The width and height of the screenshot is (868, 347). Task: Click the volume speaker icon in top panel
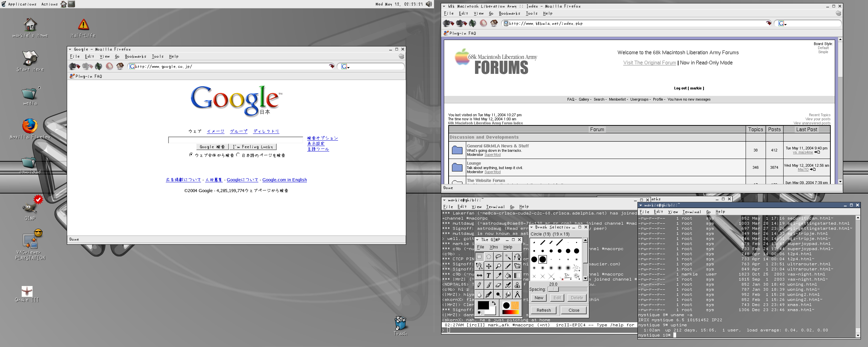[429, 4]
